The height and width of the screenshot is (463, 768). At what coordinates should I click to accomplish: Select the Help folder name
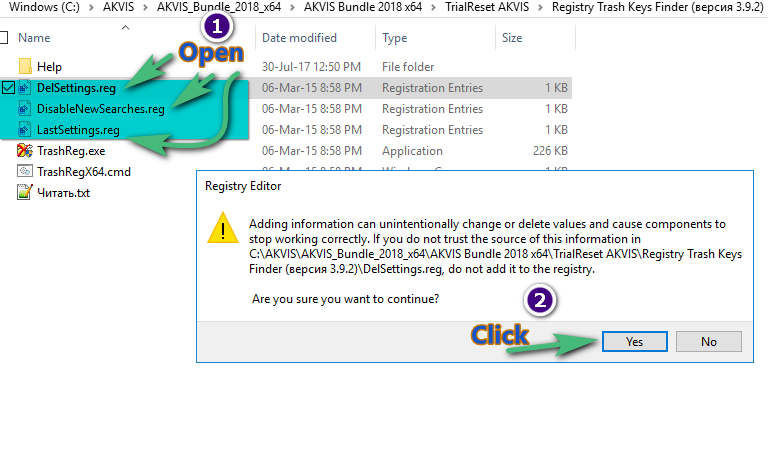pyautogui.click(x=49, y=67)
